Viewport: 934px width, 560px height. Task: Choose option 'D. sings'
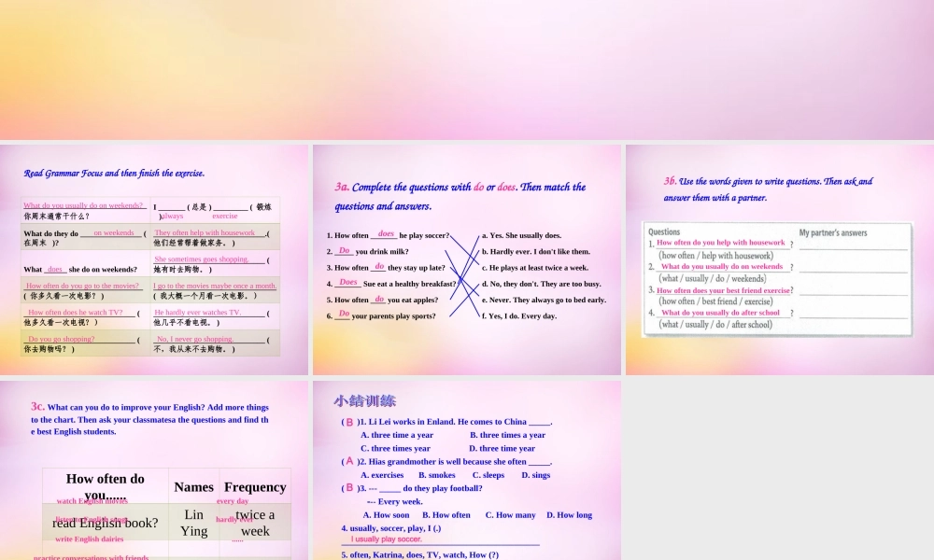point(535,475)
